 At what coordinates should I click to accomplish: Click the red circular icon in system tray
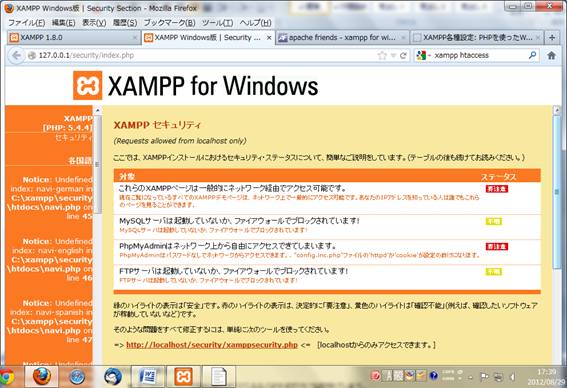[376, 376]
